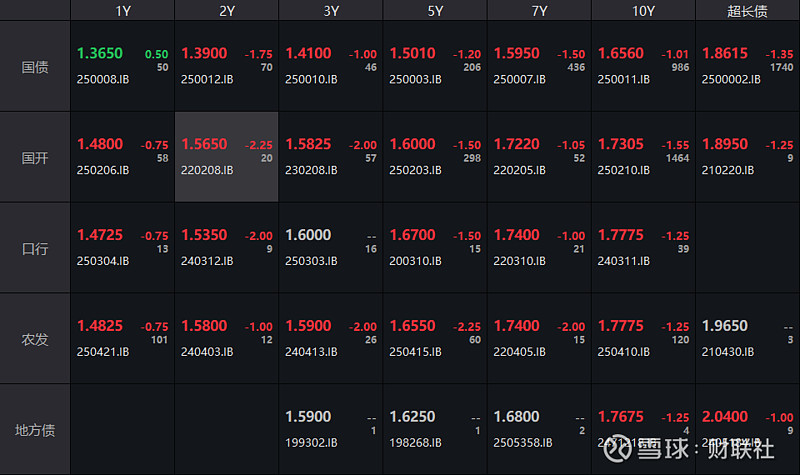
Task: Click the 1Y maturity column header
Action: [x=122, y=10]
